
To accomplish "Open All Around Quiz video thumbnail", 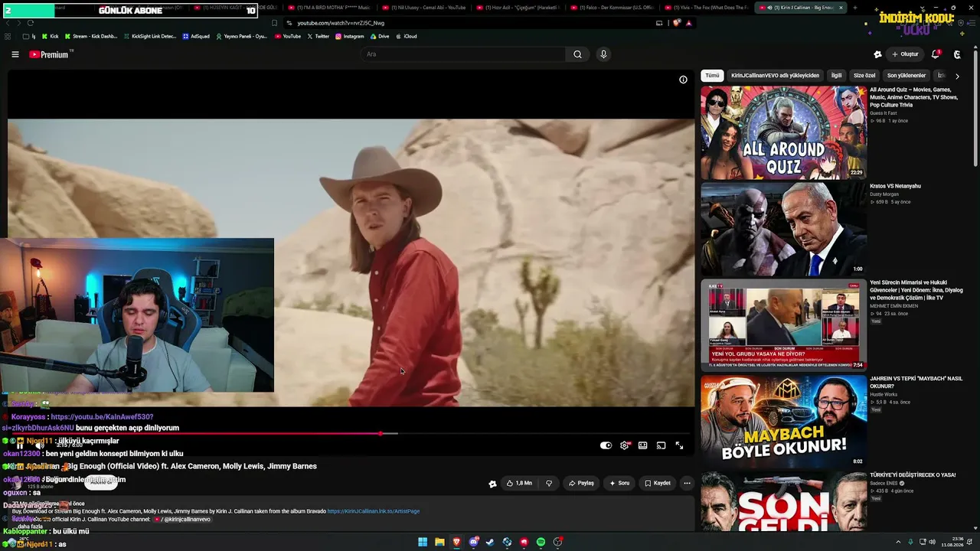I will [x=783, y=132].
